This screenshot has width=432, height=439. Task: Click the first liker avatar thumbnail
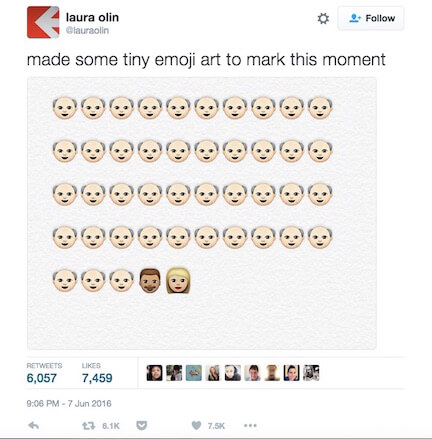coord(155,373)
